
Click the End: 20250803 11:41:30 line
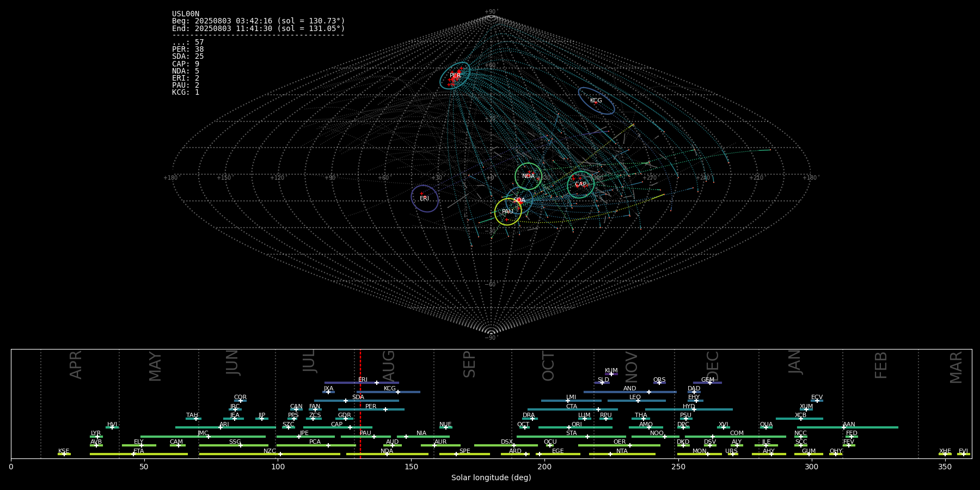click(259, 28)
